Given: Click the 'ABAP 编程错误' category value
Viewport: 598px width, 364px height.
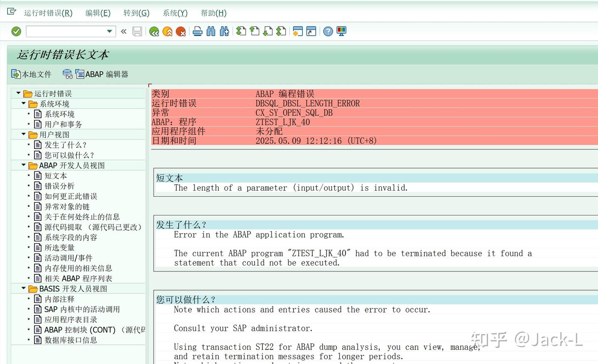Looking at the screenshot, I should (x=285, y=94).
